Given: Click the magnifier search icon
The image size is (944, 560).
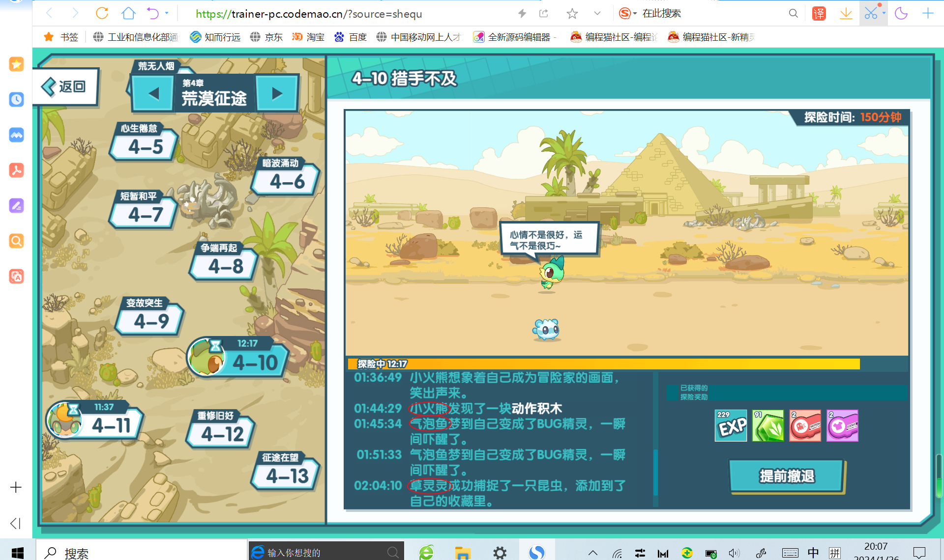Looking at the screenshot, I should click(793, 13).
